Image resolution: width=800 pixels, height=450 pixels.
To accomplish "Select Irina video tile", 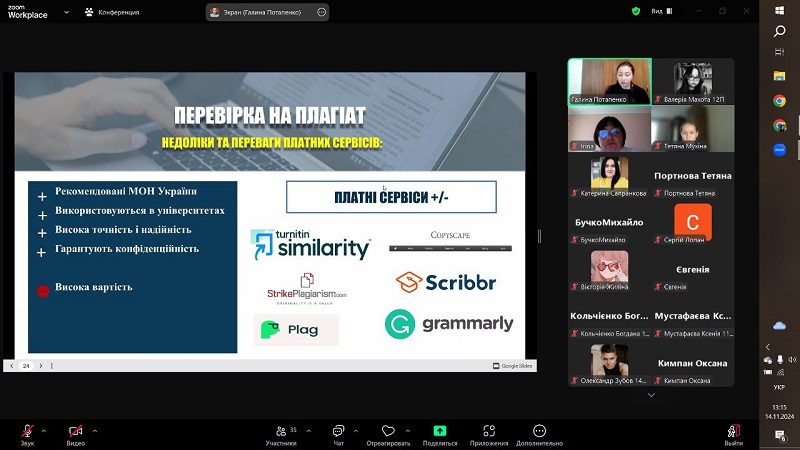I will pyautogui.click(x=610, y=129).
